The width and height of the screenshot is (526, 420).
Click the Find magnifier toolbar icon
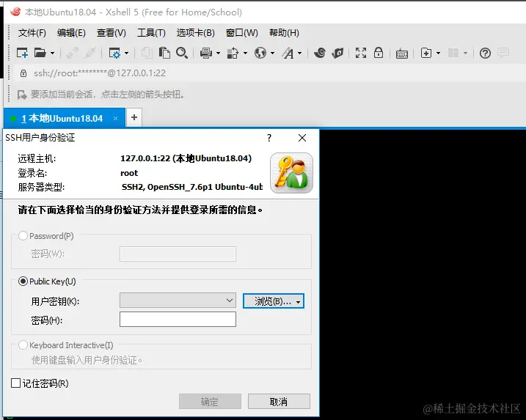click(x=182, y=53)
